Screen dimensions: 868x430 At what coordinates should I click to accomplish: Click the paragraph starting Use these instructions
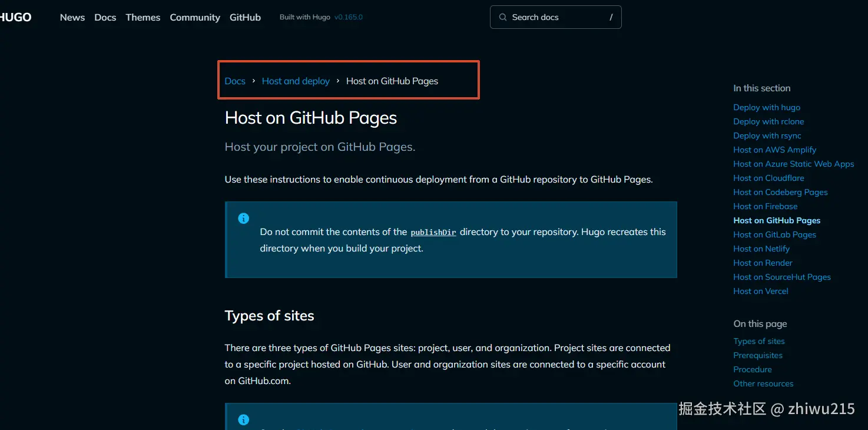pyautogui.click(x=439, y=179)
